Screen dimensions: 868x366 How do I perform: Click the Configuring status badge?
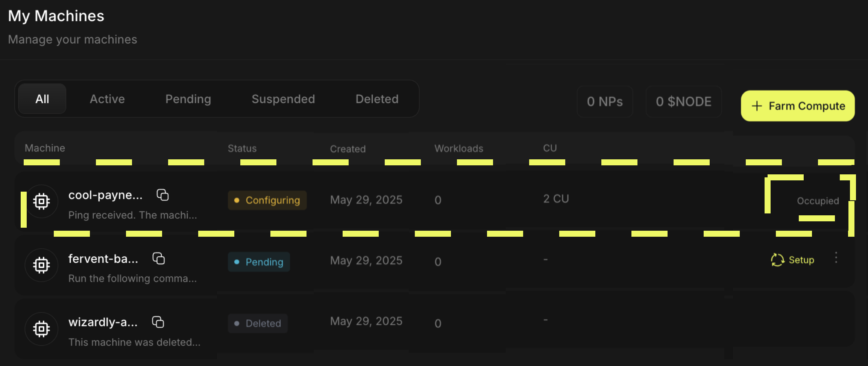pos(267,200)
